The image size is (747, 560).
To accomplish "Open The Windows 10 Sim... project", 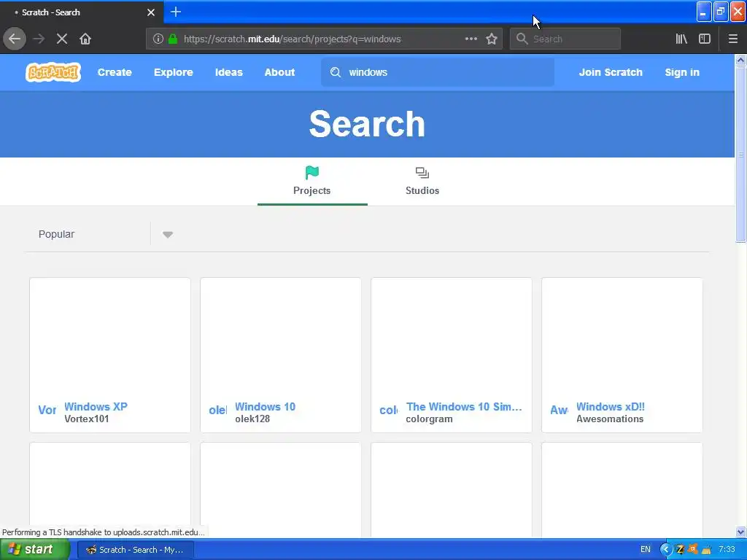I will coord(464,407).
